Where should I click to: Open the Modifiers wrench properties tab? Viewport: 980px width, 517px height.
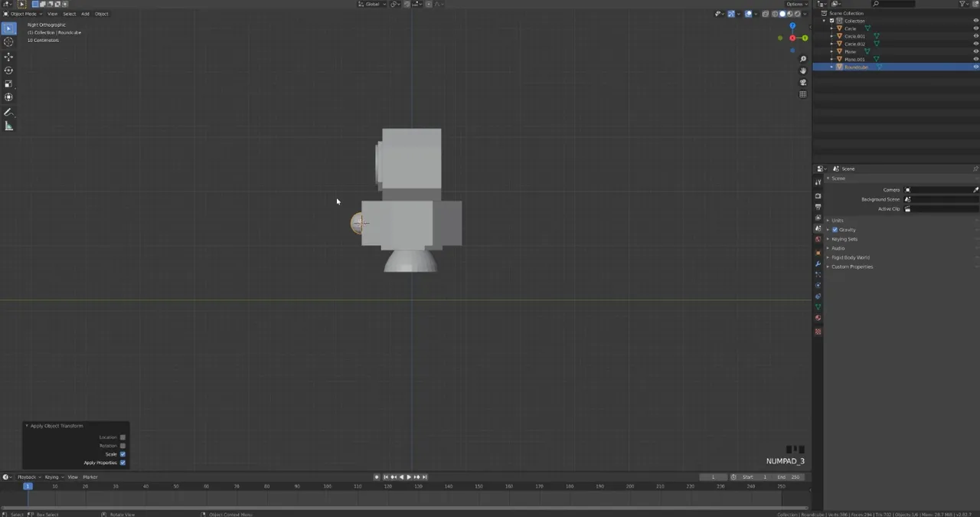(818, 263)
